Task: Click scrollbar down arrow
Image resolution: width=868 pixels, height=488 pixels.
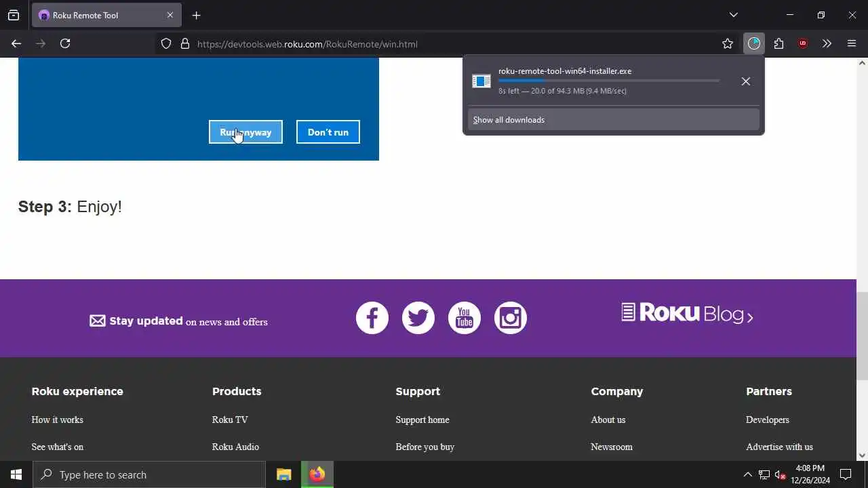Action: click(x=862, y=455)
